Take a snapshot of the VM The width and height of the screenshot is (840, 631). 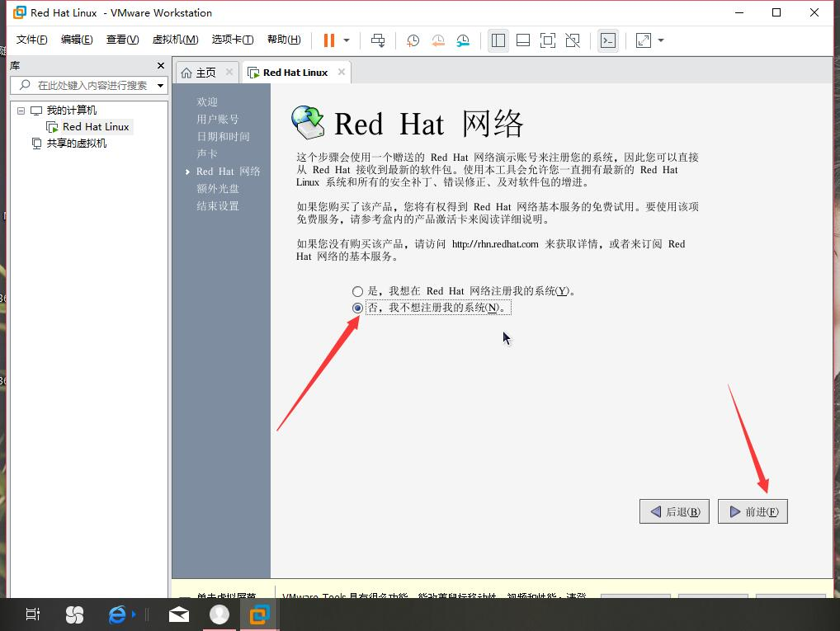pos(413,40)
